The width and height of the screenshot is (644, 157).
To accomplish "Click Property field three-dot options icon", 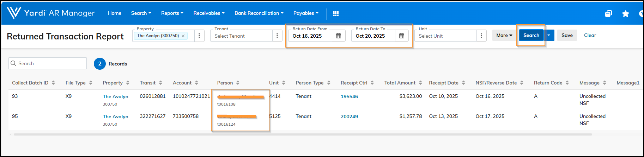I will (199, 36).
